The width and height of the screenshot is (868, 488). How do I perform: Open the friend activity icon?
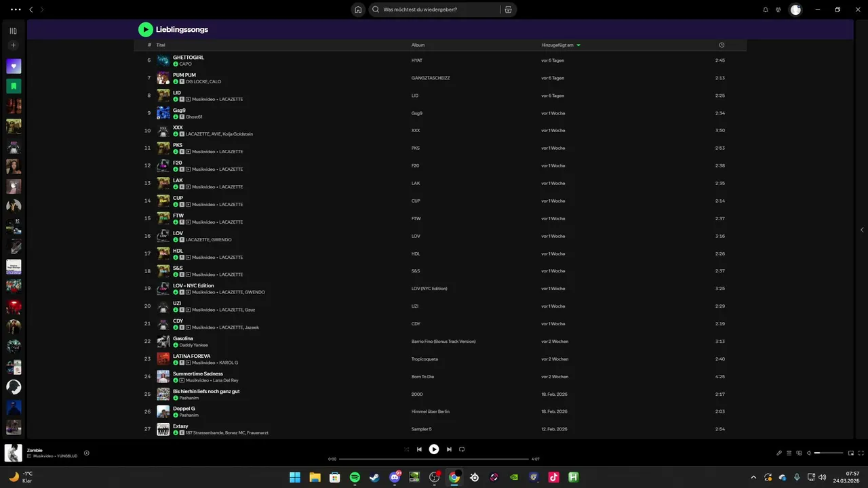point(778,9)
